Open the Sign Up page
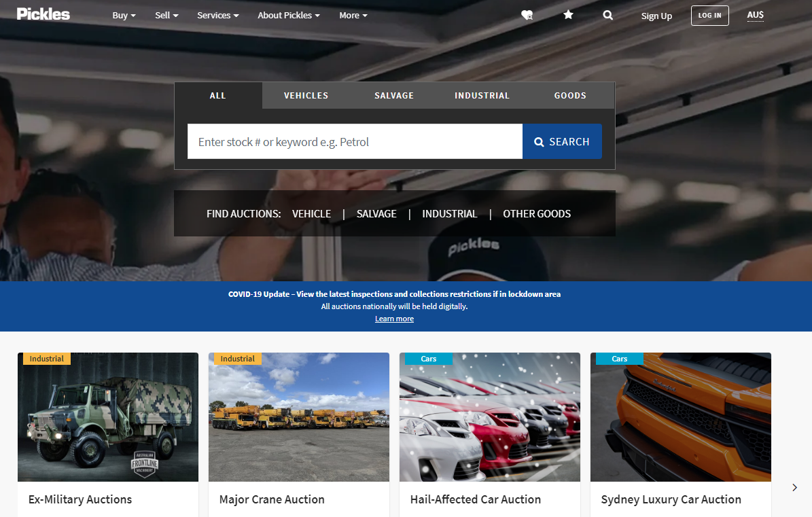This screenshot has height=517, width=812. coord(656,16)
